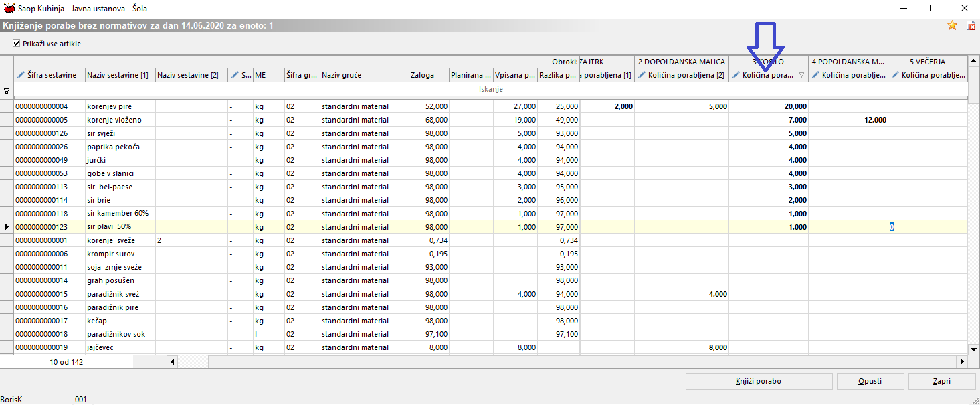Click the jurčki name cell
Image resolution: width=980 pixels, height=405 pixels.
pyautogui.click(x=120, y=160)
